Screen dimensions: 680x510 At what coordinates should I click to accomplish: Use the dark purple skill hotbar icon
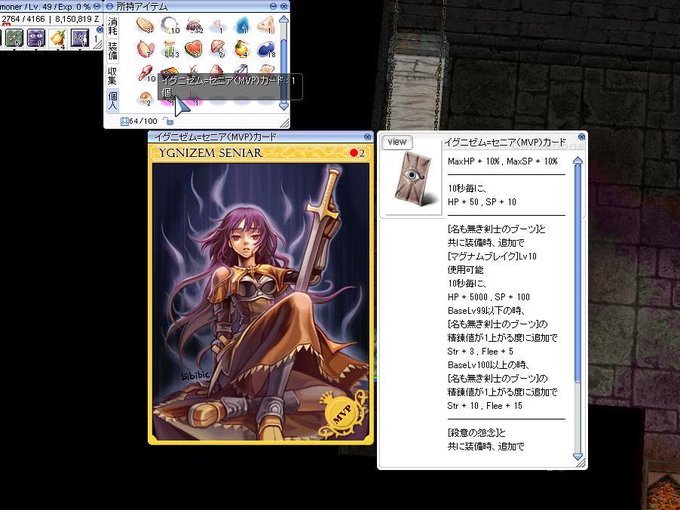pos(80,38)
